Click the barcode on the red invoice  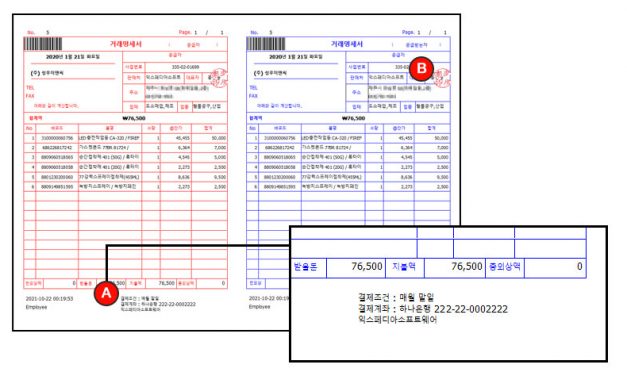(43, 44)
